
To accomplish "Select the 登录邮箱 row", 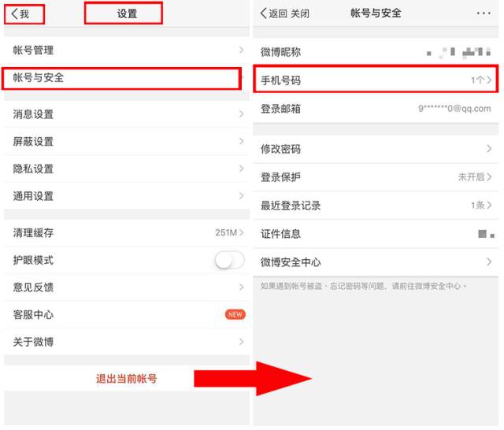I will [376, 109].
